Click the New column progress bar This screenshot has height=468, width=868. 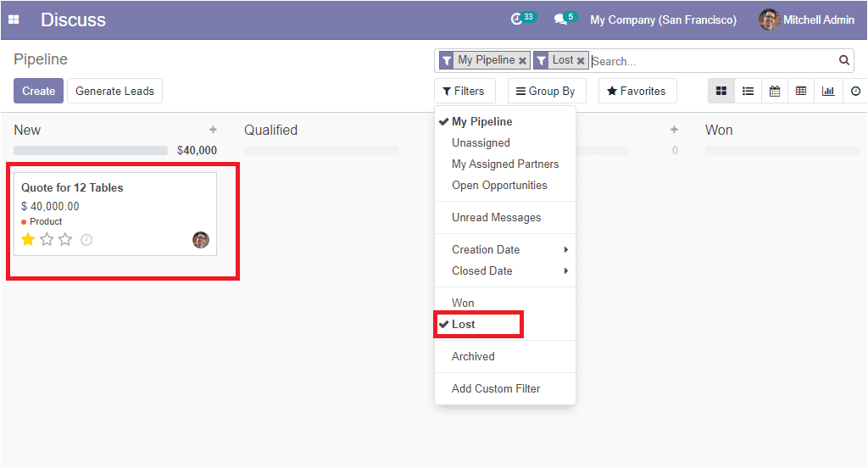tap(91, 151)
